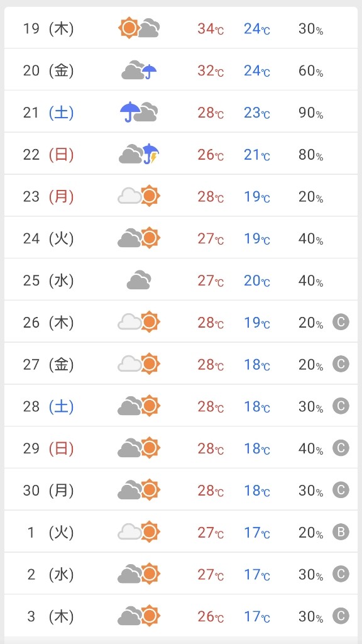
Task: Click the C badge in the 3 (木) row
Action: pyautogui.click(x=341, y=616)
